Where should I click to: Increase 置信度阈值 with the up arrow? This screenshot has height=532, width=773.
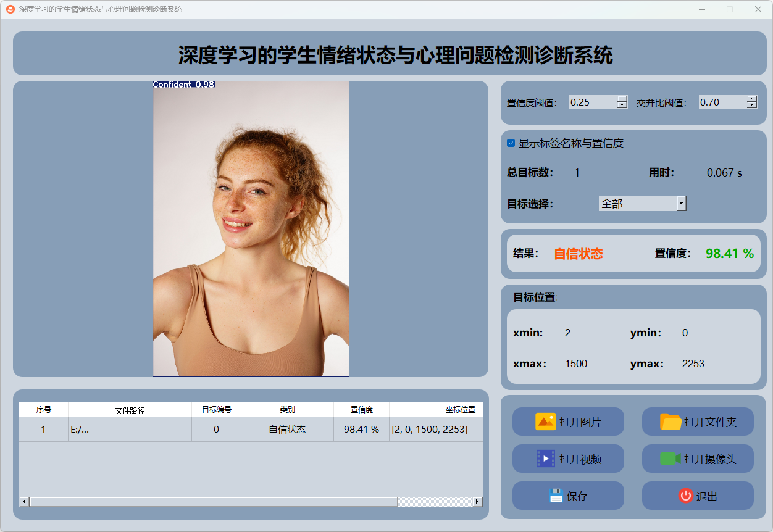[x=622, y=99]
